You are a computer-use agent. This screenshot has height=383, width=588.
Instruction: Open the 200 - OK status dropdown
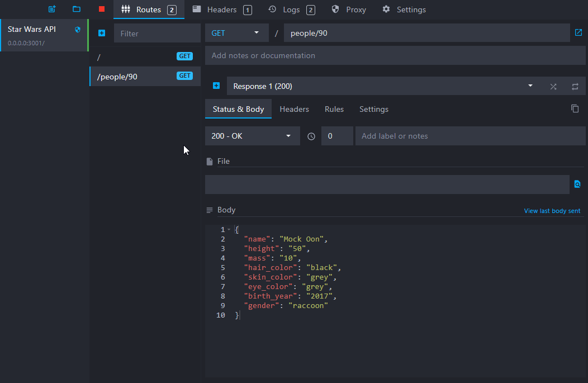(252, 136)
